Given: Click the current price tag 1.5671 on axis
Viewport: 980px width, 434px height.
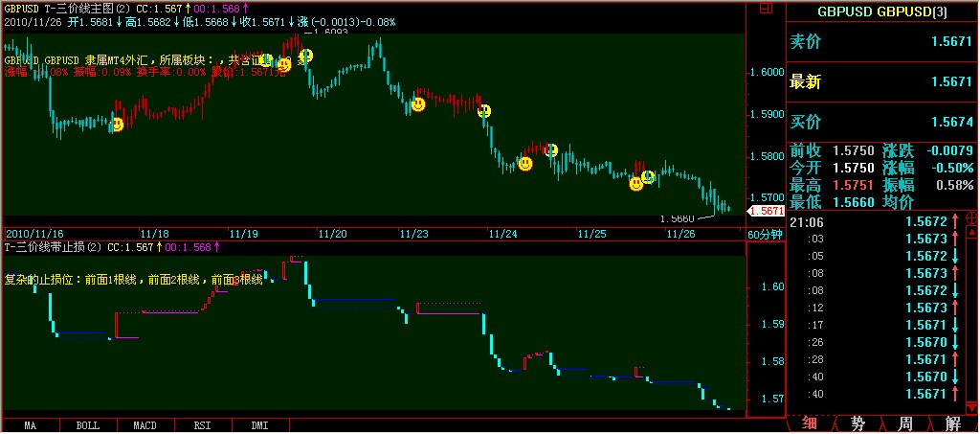Looking at the screenshot, I should coord(768,212).
